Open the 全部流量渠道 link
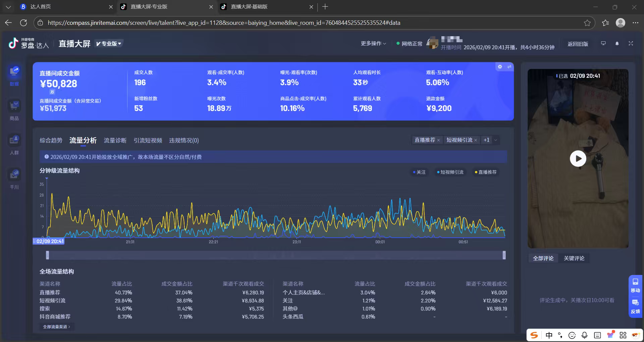644x342 pixels. pyautogui.click(x=56, y=327)
